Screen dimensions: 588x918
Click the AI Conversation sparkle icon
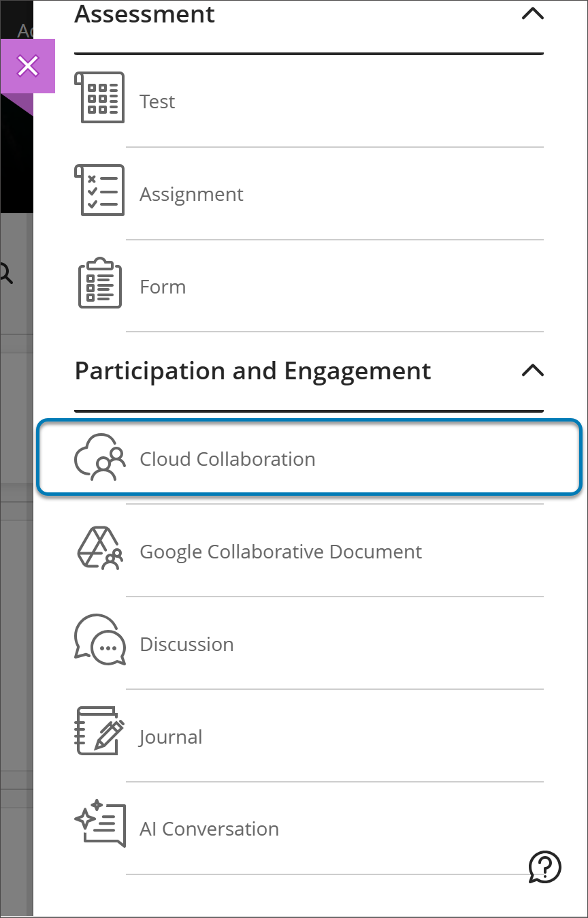pos(99,826)
